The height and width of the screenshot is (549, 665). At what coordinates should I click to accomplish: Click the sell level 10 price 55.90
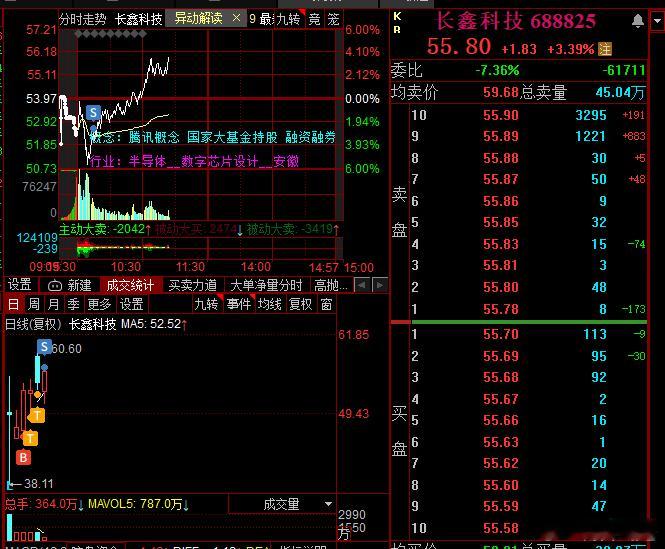[x=501, y=115]
